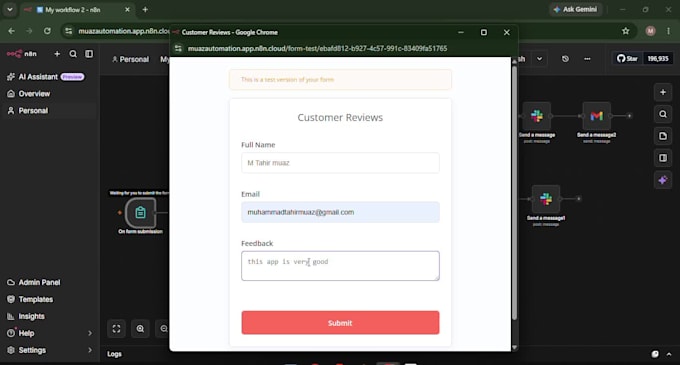Screen dimensions: 680x365
Task: Click Ask Gemini button
Action: coord(576,10)
